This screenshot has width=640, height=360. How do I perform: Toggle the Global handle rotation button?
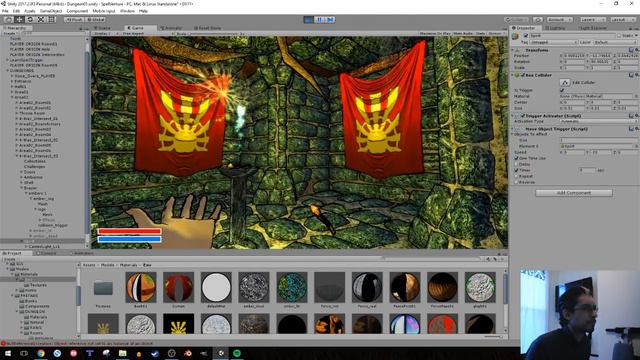tap(96, 19)
